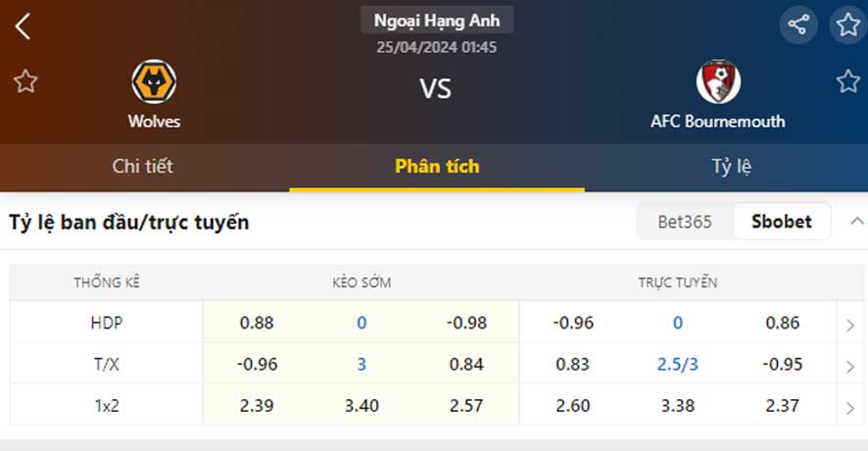Image resolution: width=868 pixels, height=451 pixels.
Task: Open the Chi tiết tab
Action: click(143, 167)
